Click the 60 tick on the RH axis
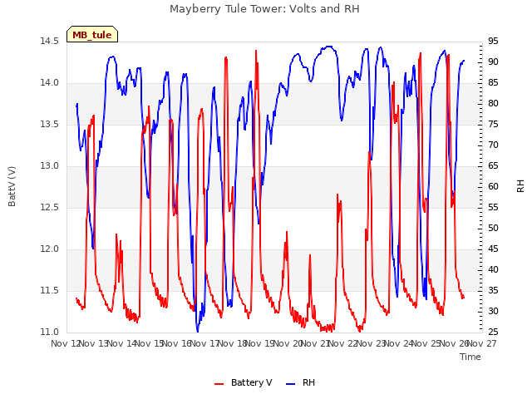Image resolution: width=532 pixels, height=399 pixels. point(493,186)
